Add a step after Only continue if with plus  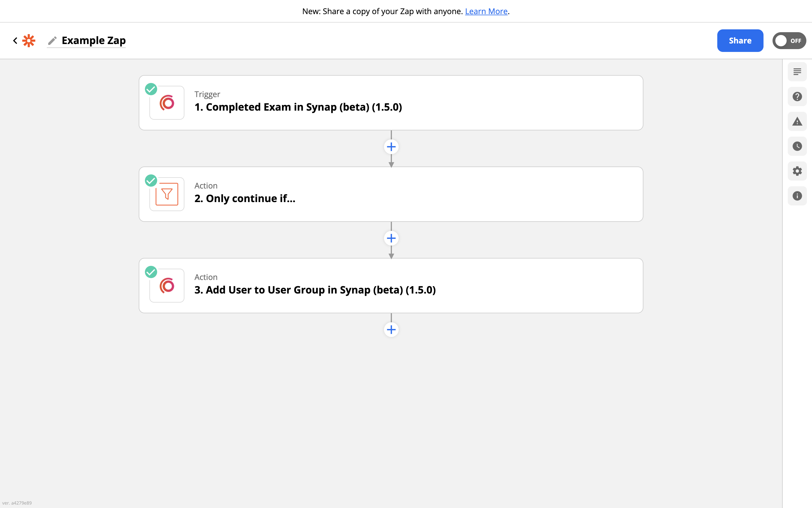tap(391, 238)
